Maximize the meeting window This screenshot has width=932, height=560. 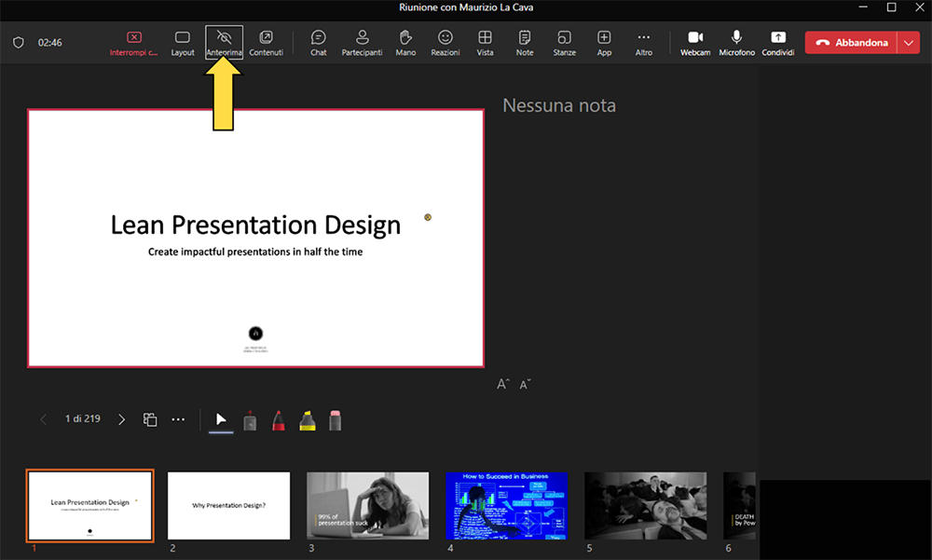[x=892, y=7]
